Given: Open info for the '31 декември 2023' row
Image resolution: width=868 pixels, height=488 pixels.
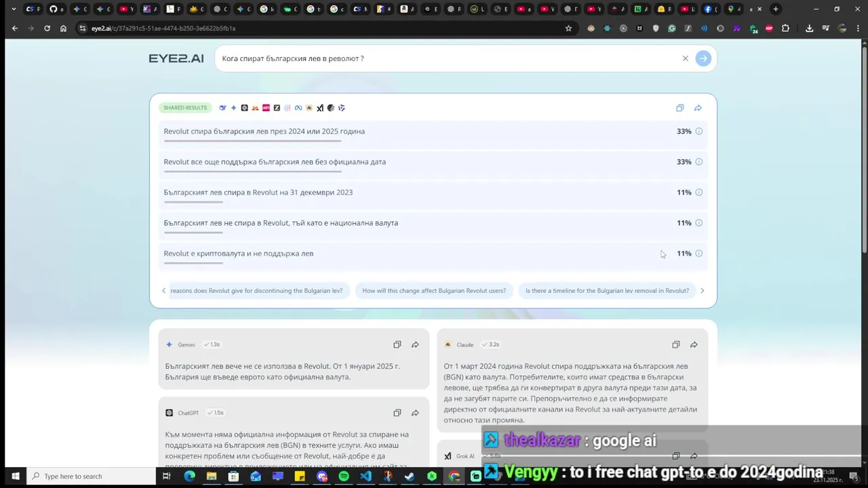Looking at the screenshot, I should [698, 192].
